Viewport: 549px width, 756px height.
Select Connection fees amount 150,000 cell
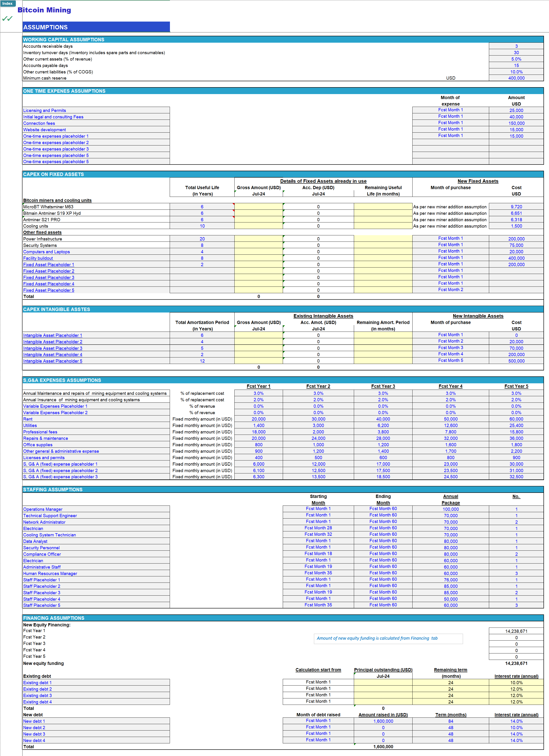click(516, 123)
